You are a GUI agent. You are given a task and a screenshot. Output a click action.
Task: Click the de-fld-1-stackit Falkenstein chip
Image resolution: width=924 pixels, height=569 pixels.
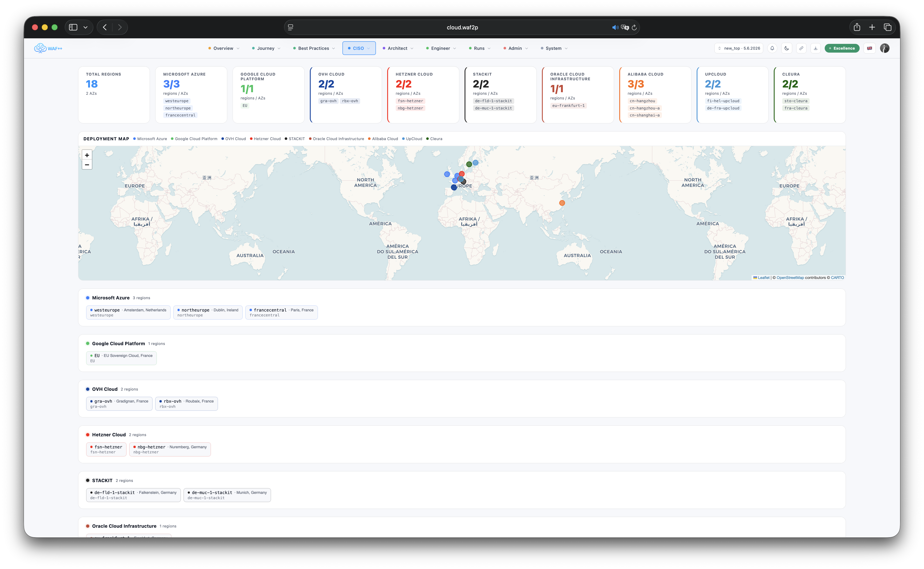point(133,495)
